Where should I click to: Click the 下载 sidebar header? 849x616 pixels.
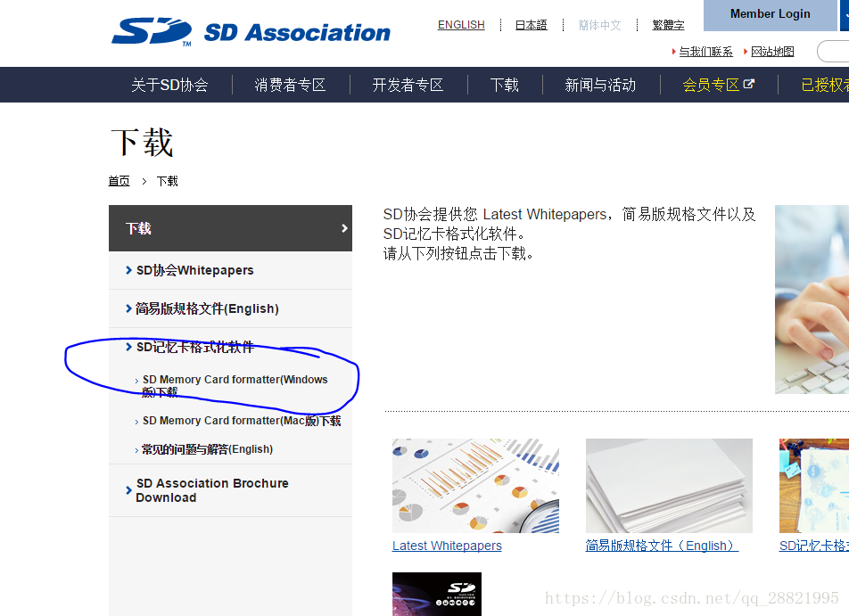tap(230, 228)
